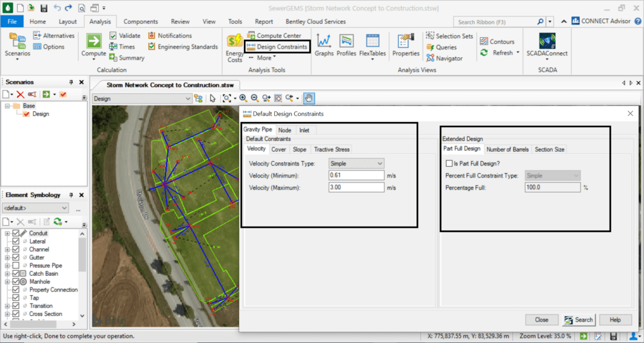This screenshot has height=343, width=644.
Task: Switch to Inlet constraints tab
Action: point(304,130)
